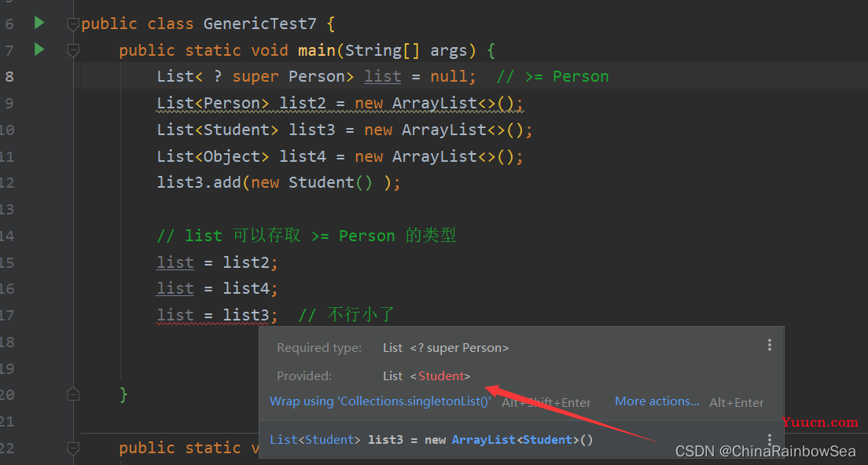Click ArrayList<>() on line 11
The height and width of the screenshot is (465, 868).
tap(454, 156)
